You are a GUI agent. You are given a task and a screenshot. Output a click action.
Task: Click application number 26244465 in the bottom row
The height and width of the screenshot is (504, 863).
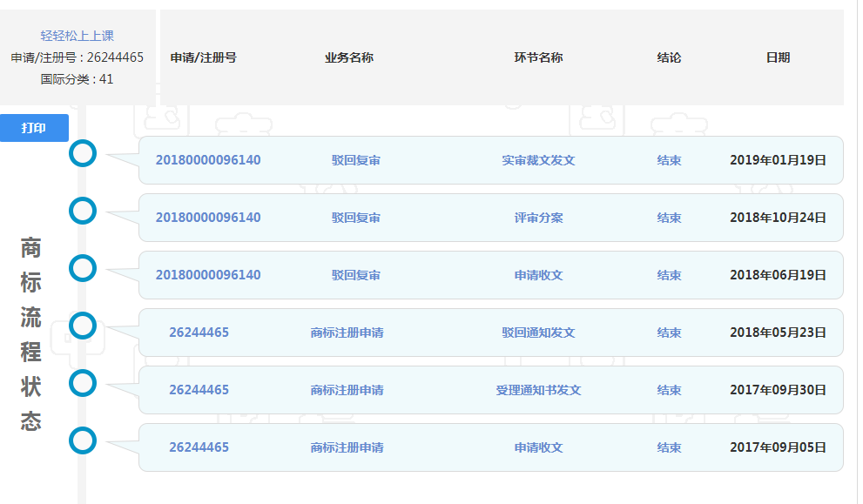198,447
